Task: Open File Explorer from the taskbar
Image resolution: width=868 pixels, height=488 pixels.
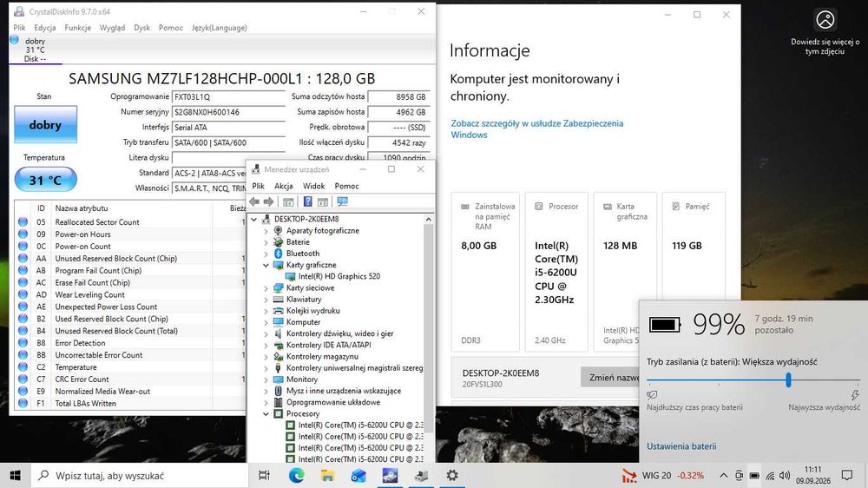Action: 327,475
